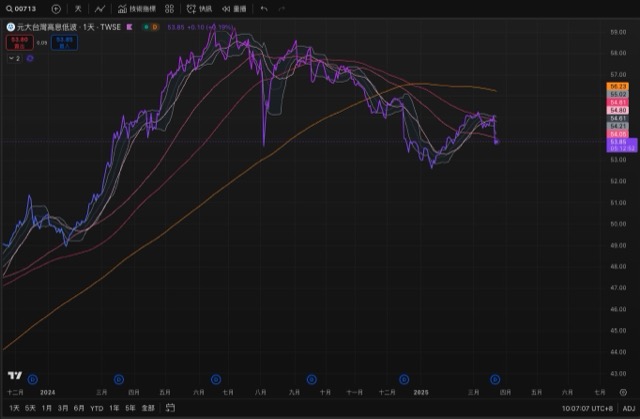The width and height of the screenshot is (640, 419).
Task: Click the red sell price button
Action: coord(20,42)
